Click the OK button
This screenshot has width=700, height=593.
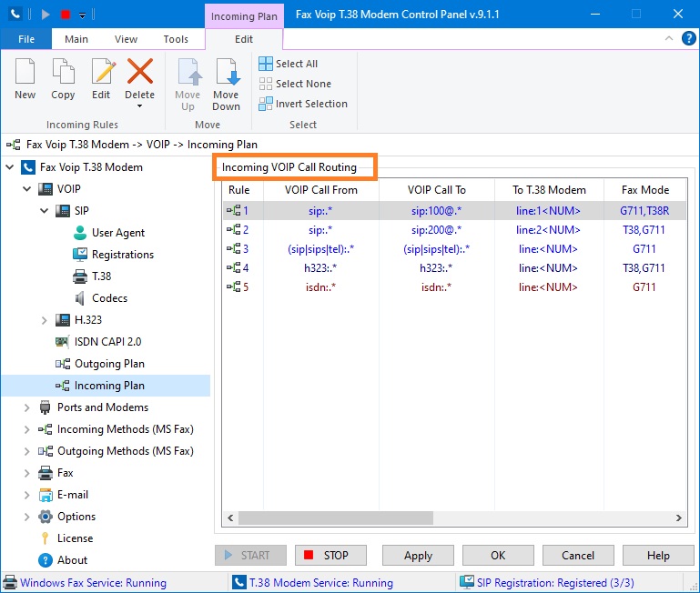coord(498,556)
